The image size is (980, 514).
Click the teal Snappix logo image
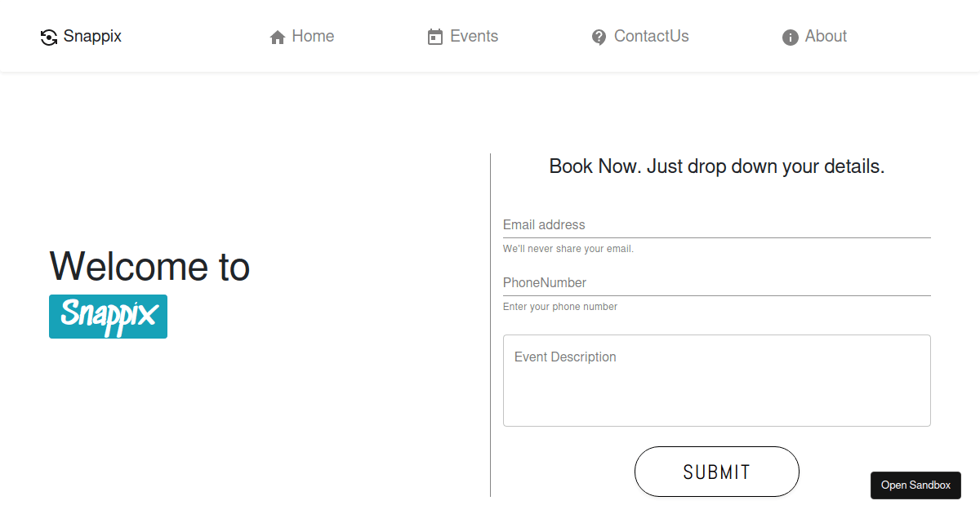108,317
